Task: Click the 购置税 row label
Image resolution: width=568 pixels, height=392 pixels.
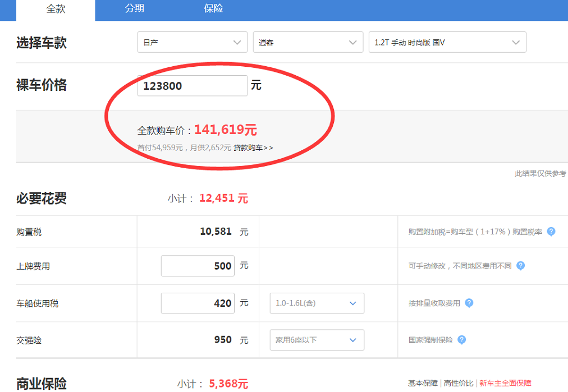Action: (29, 232)
